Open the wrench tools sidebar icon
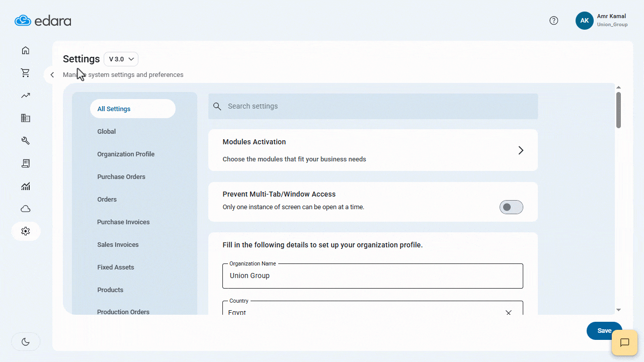Screen dimensions: 644x362 coord(26,141)
